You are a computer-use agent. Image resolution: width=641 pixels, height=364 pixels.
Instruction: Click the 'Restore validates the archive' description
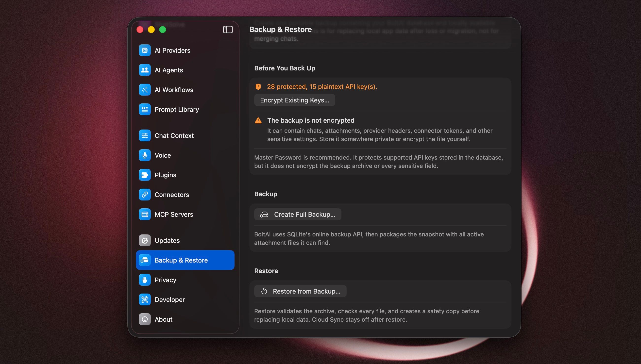tap(367, 315)
